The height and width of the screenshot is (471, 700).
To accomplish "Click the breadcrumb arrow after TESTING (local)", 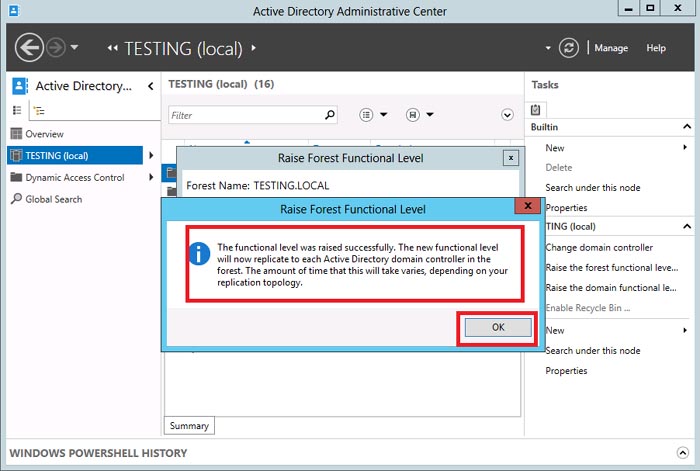I will 253,48.
